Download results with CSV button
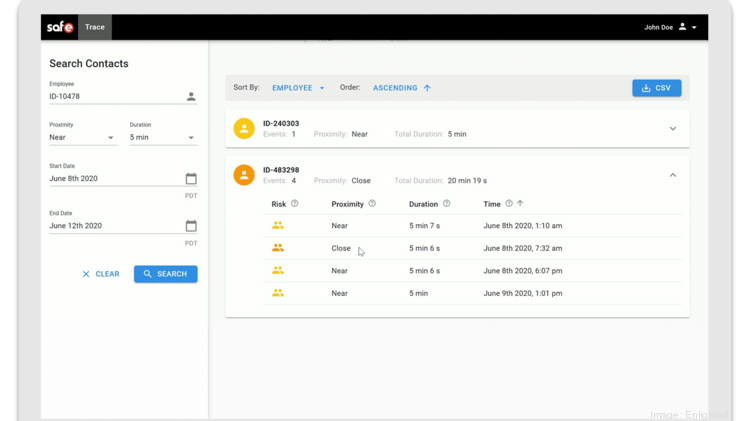The height and width of the screenshot is (421, 750). coord(656,88)
